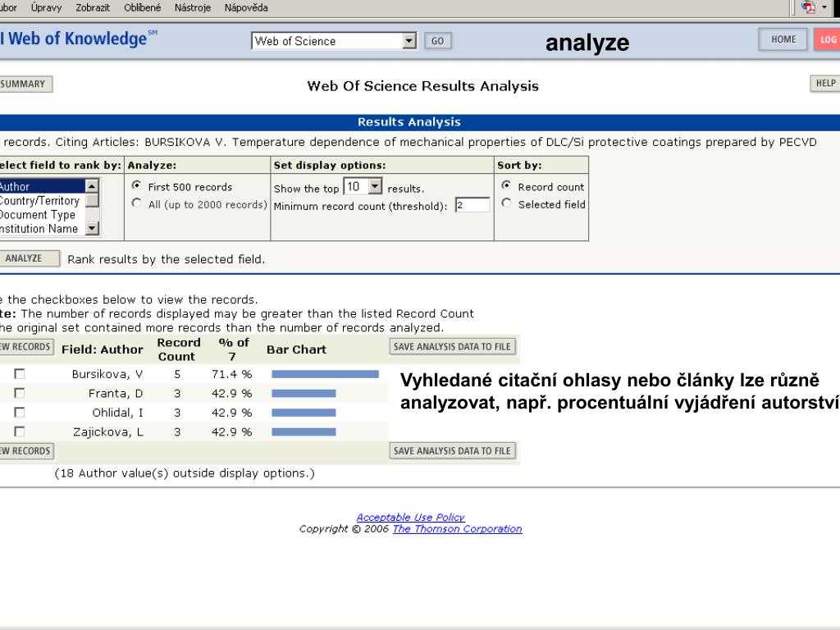Click the "(18 Author value(s) outside display options.)" note
Viewport: 840px width, 630px height.
tap(185, 473)
